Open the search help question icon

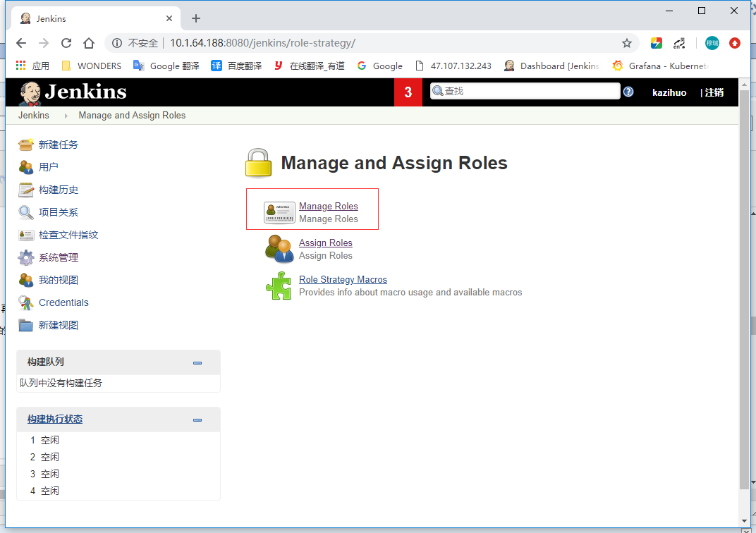pos(628,92)
